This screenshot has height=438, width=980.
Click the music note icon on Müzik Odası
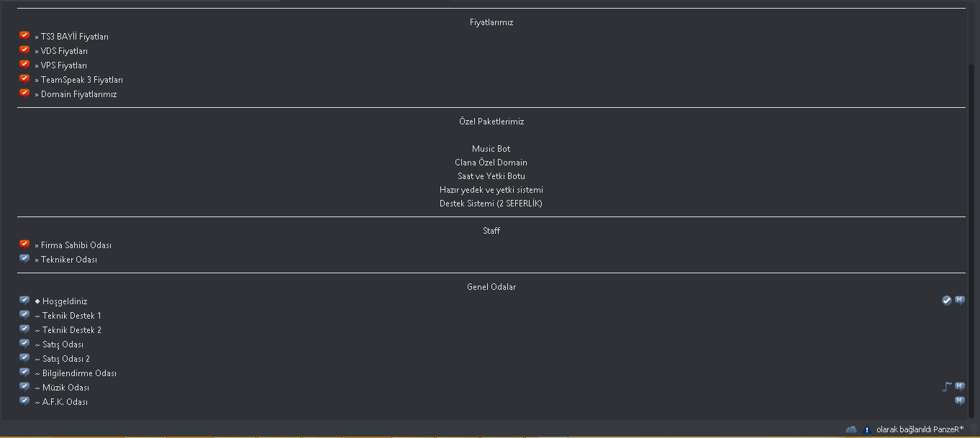tap(947, 387)
